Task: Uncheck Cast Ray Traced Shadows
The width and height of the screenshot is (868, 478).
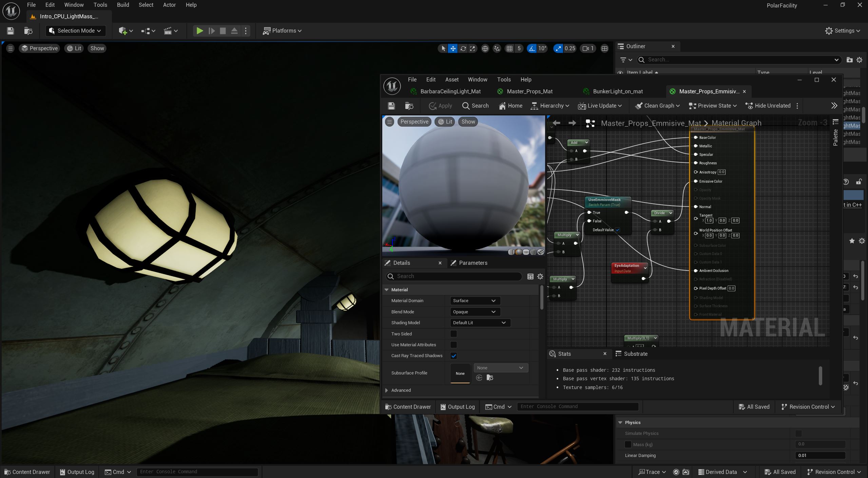Action: [454, 356]
